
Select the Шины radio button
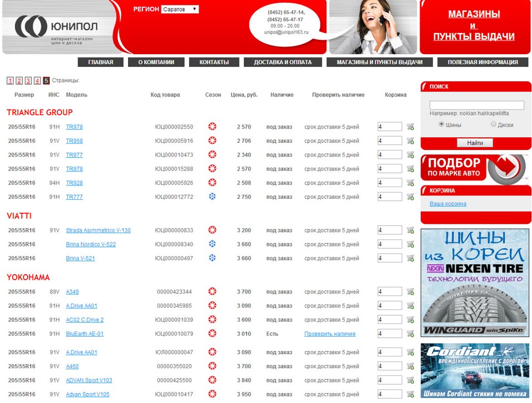point(442,124)
